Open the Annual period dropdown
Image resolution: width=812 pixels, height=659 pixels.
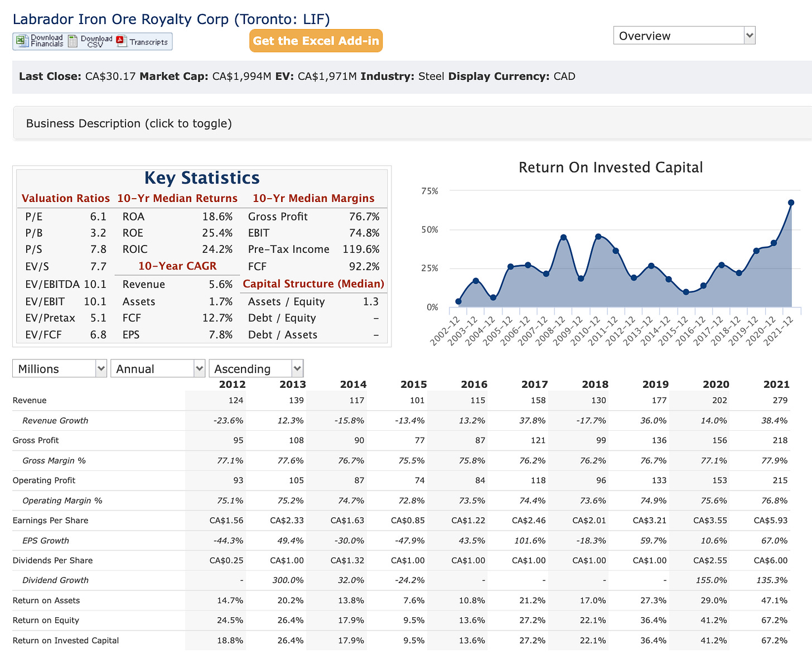click(158, 368)
